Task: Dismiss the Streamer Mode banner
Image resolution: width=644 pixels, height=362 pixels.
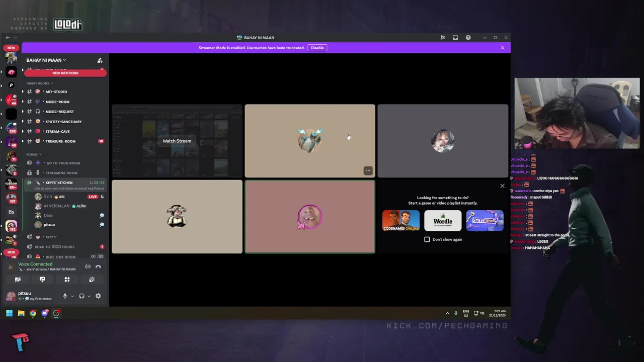Action: pyautogui.click(x=502, y=48)
